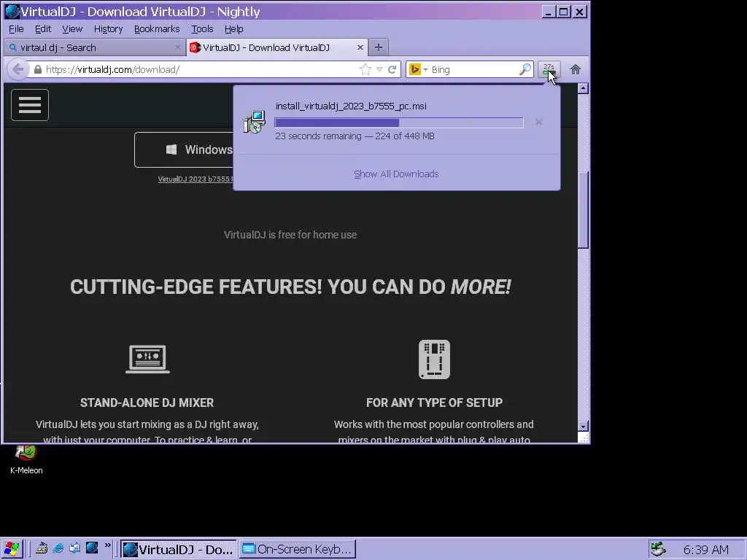Expand the quick launch overflow chevron
Image resolution: width=747 pixels, height=560 pixels.
108,545
